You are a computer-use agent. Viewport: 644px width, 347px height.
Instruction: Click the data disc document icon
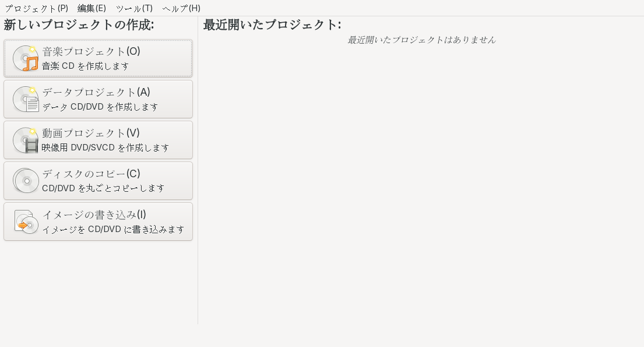[x=26, y=99]
